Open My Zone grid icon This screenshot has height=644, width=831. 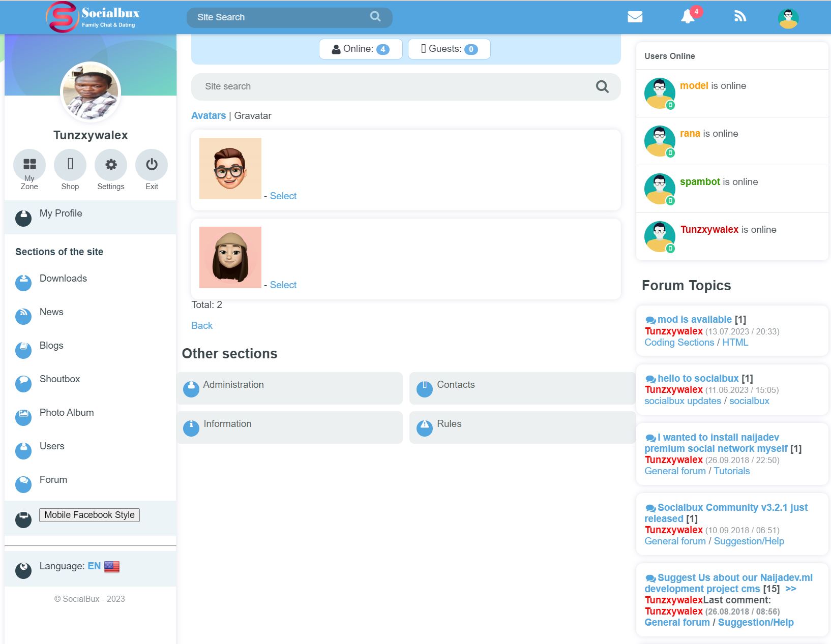29,165
